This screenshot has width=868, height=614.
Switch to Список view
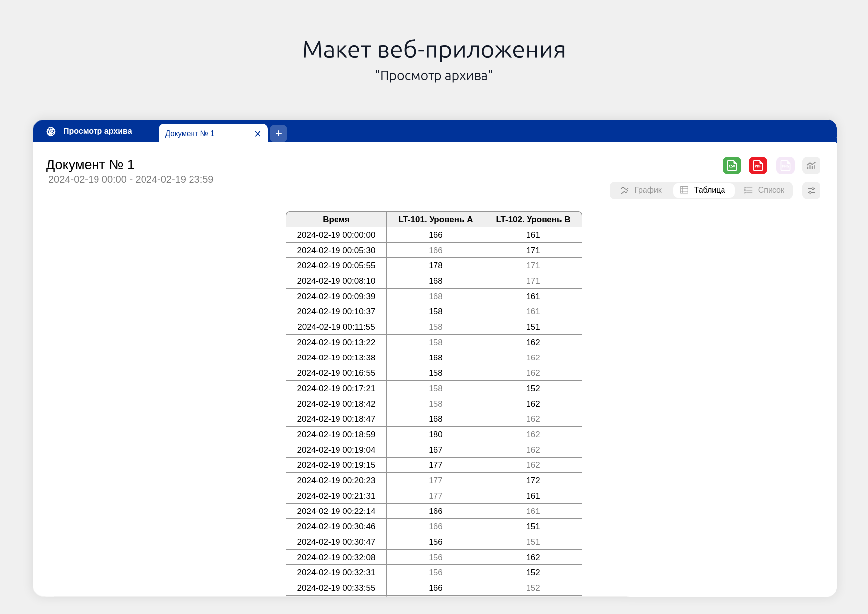click(x=765, y=190)
